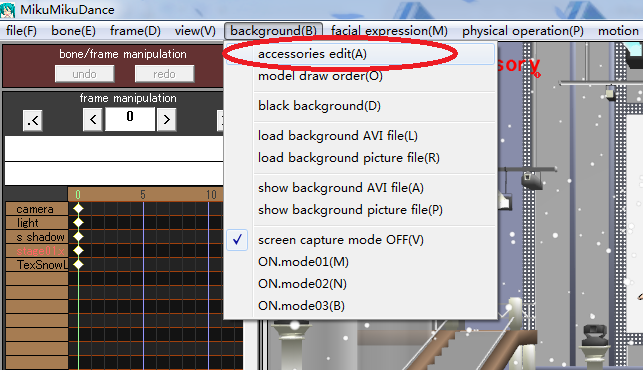The width and height of the screenshot is (643, 370).
Task: Click the undo button
Action: click(84, 74)
